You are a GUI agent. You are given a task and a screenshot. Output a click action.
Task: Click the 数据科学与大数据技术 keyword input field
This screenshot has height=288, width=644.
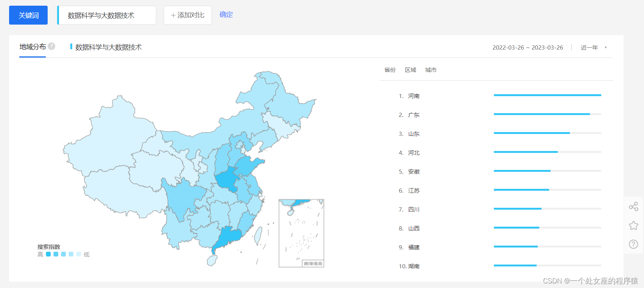107,15
